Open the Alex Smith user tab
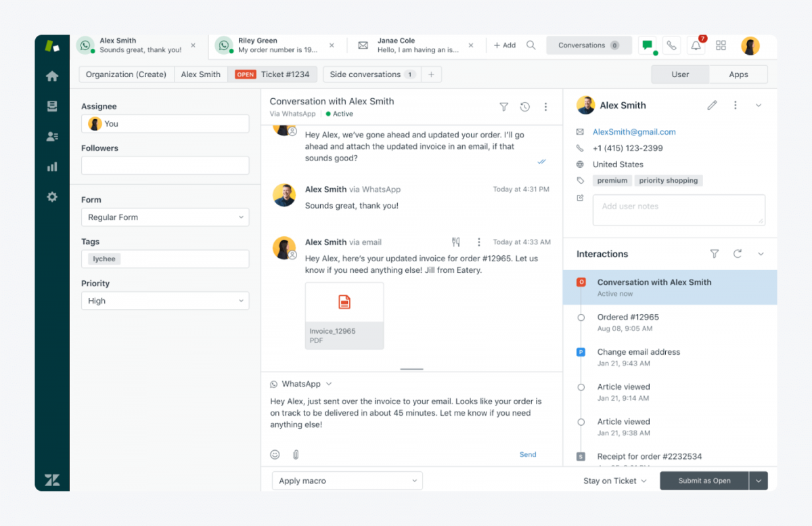This screenshot has height=526, width=812. [200, 74]
